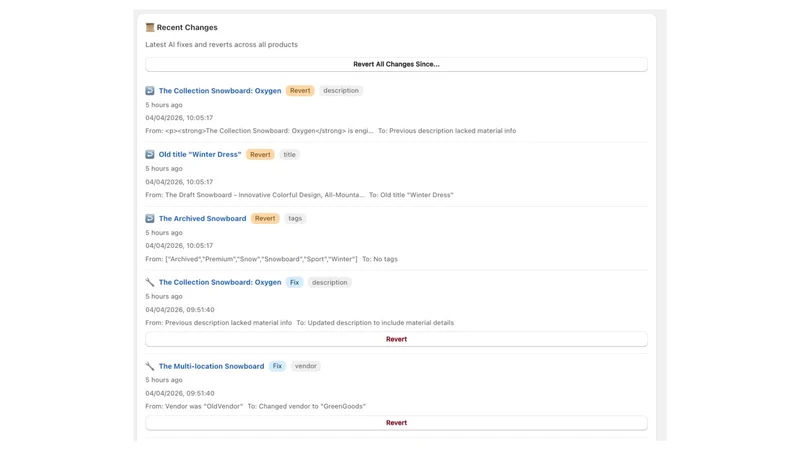Revert the Oxygen description fix
800x450 pixels.
tap(396, 339)
